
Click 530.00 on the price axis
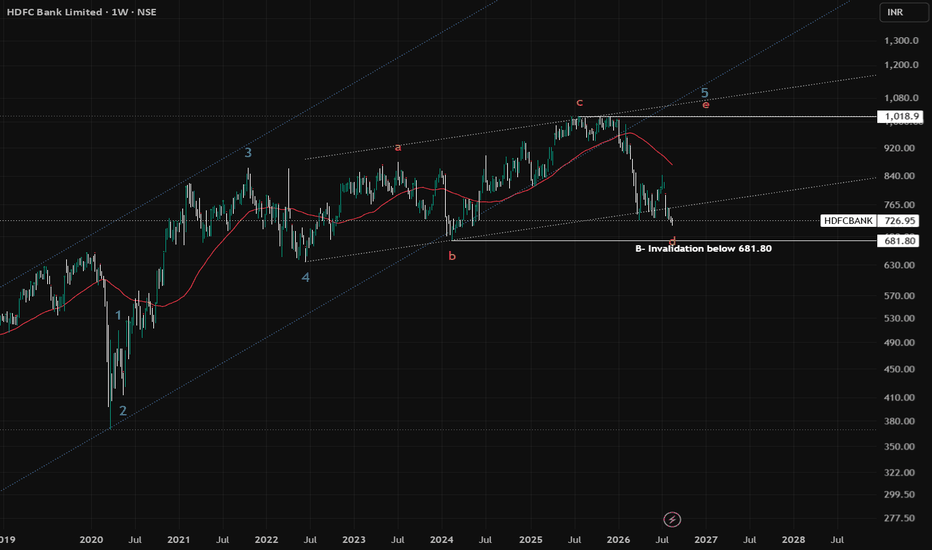point(899,319)
